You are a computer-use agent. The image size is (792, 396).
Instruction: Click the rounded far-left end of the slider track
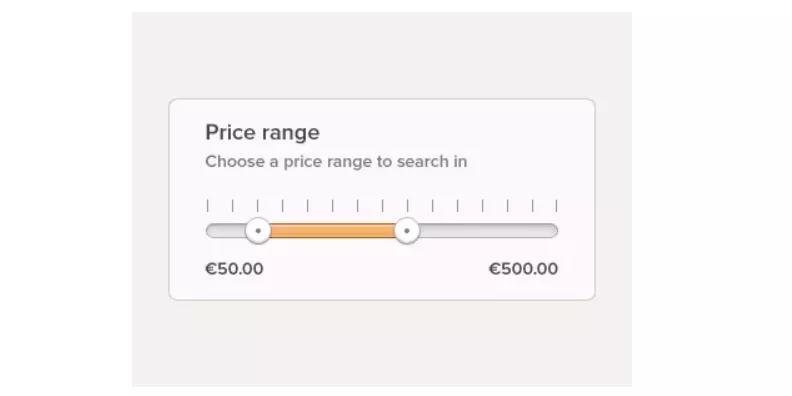coord(211,231)
